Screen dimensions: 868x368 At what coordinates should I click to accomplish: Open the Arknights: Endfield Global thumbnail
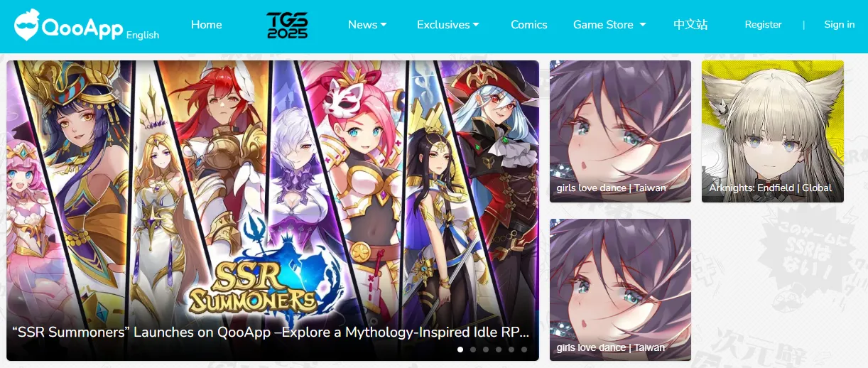coord(773,131)
